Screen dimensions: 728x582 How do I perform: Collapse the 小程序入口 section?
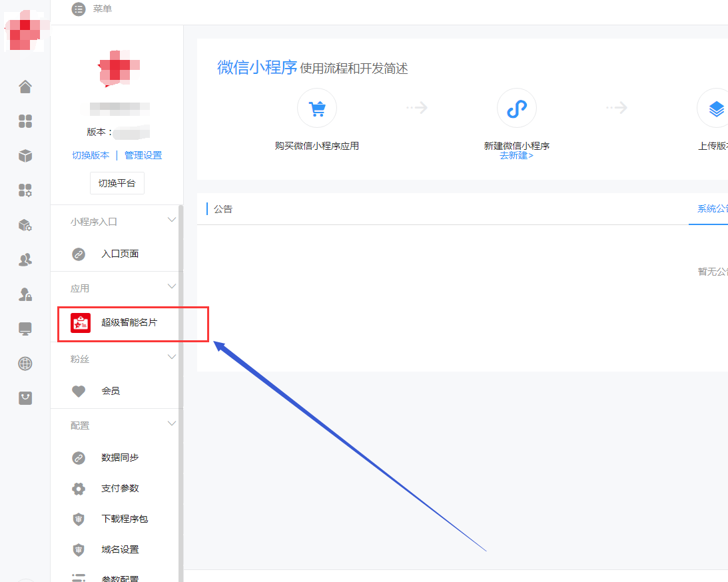tap(172, 220)
